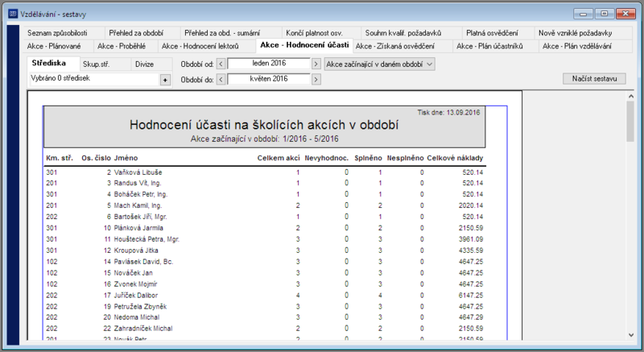The image size is (644, 352).
Task: Click the Období od field showing leden 2016
Action: pyautogui.click(x=269, y=64)
